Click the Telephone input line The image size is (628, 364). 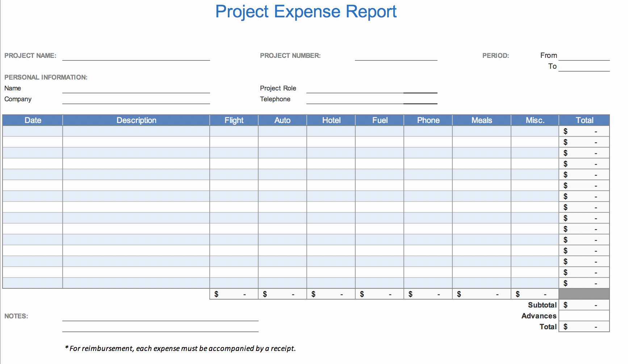tap(372, 99)
